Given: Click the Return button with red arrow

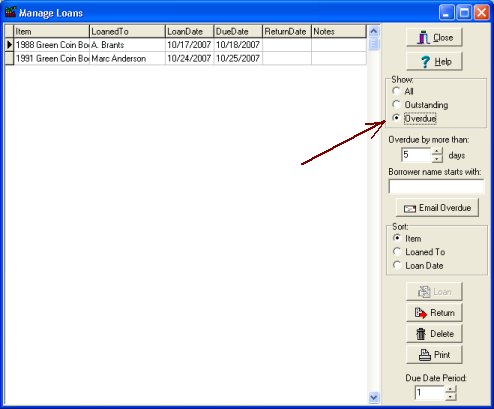Looking at the screenshot, I should coord(434,313).
